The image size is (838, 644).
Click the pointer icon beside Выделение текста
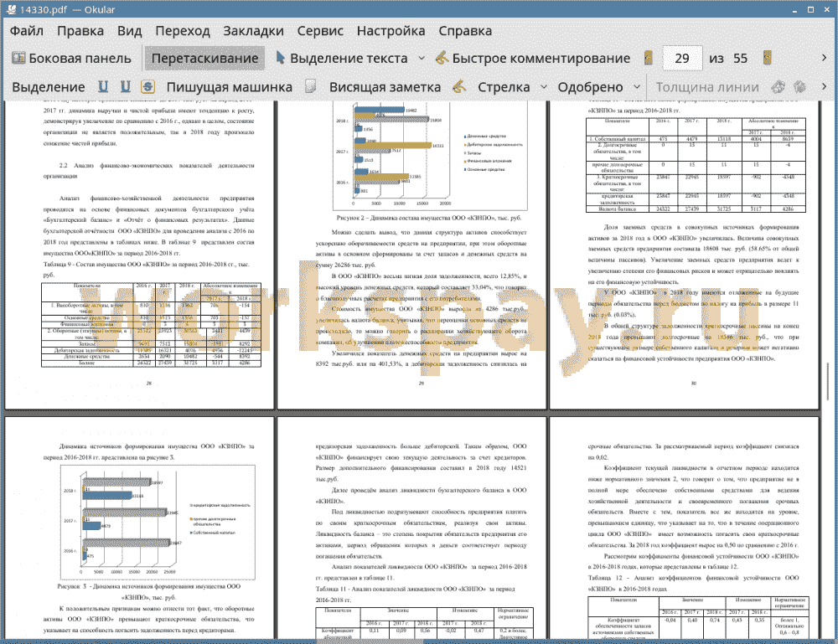pos(280,58)
